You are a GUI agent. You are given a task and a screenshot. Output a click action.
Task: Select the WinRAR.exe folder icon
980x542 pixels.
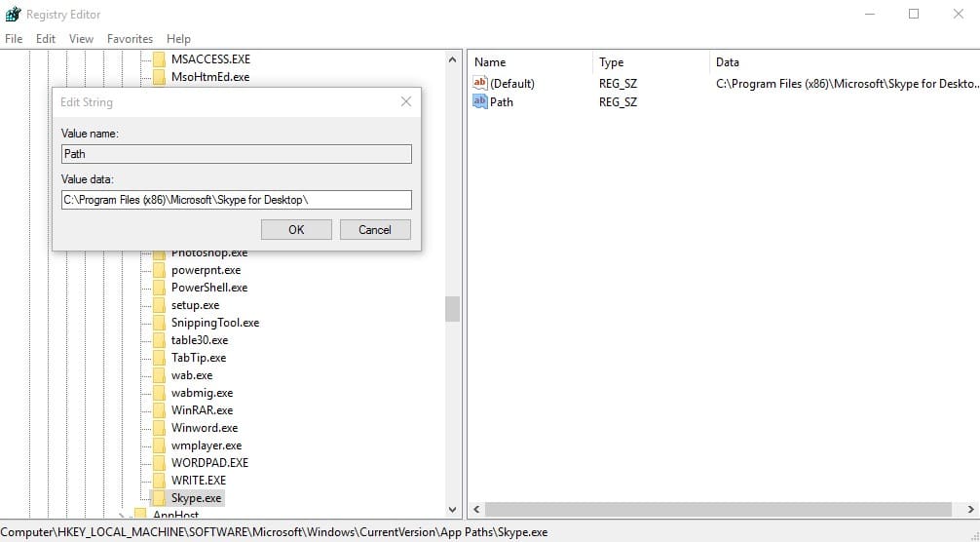(x=160, y=410)
